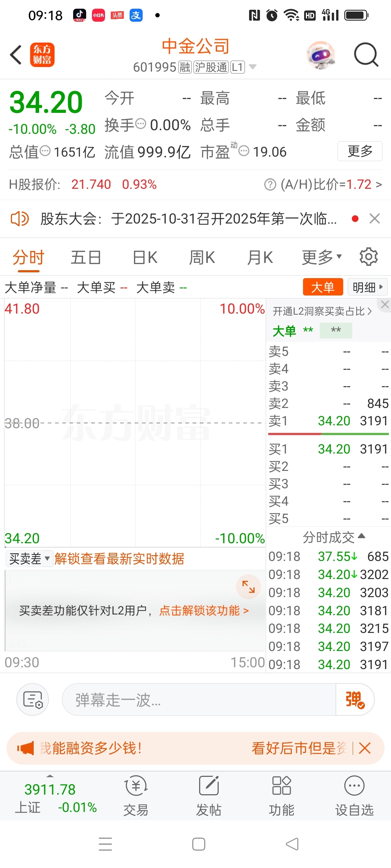Tap 解锁查看最新实时数据 link

tap(119, 559)
